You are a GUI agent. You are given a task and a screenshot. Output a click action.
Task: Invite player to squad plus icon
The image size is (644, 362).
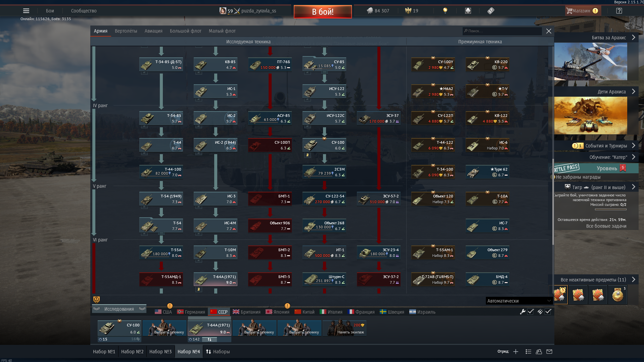[x=516, y=352]
